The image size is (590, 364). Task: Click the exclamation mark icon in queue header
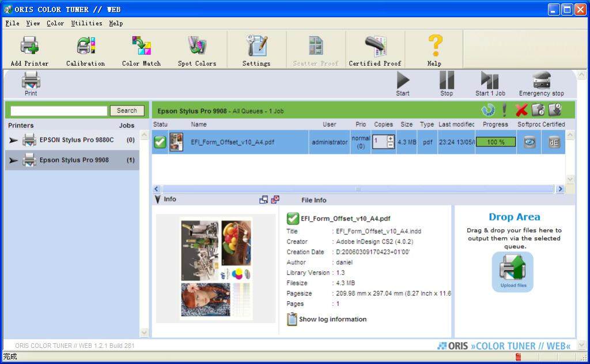(504, 110)
